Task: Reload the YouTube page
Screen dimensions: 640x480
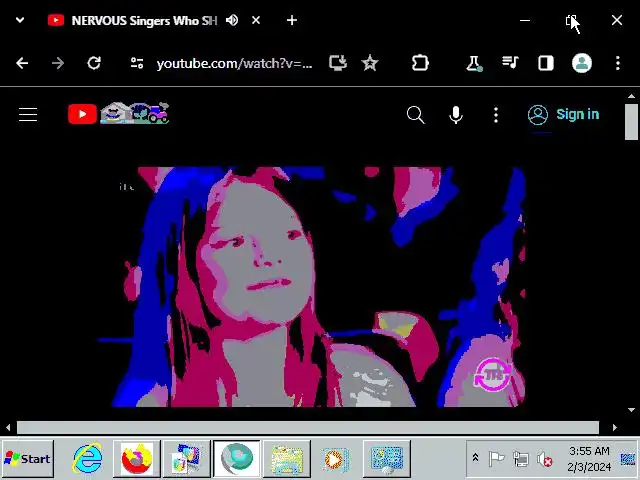Action: [x=94, y=63]
